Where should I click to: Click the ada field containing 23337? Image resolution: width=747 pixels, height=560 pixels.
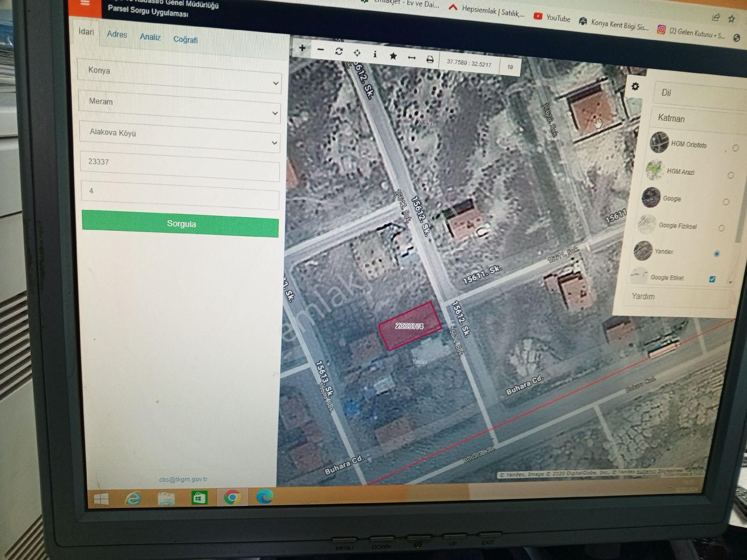pyautogui.click(x=180, y=166)
